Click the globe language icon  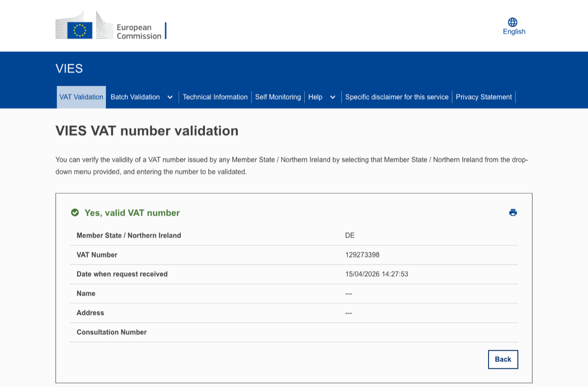click(513, 23)
